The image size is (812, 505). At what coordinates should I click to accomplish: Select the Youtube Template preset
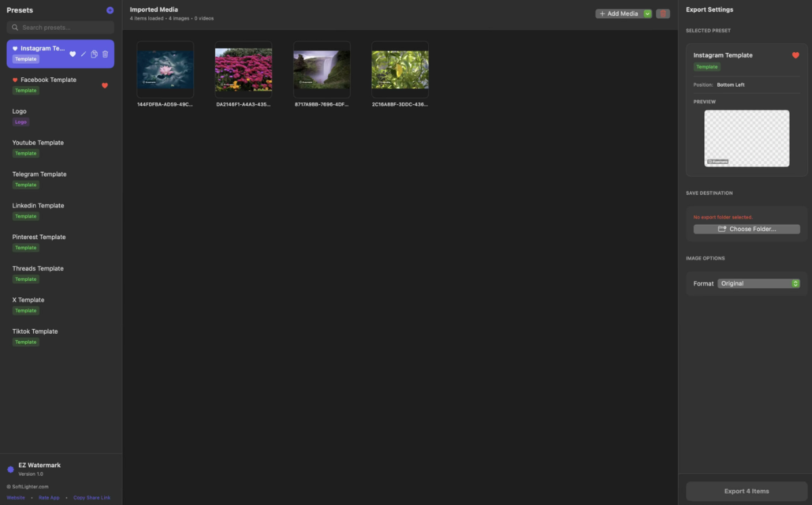[x=61, y=148]
